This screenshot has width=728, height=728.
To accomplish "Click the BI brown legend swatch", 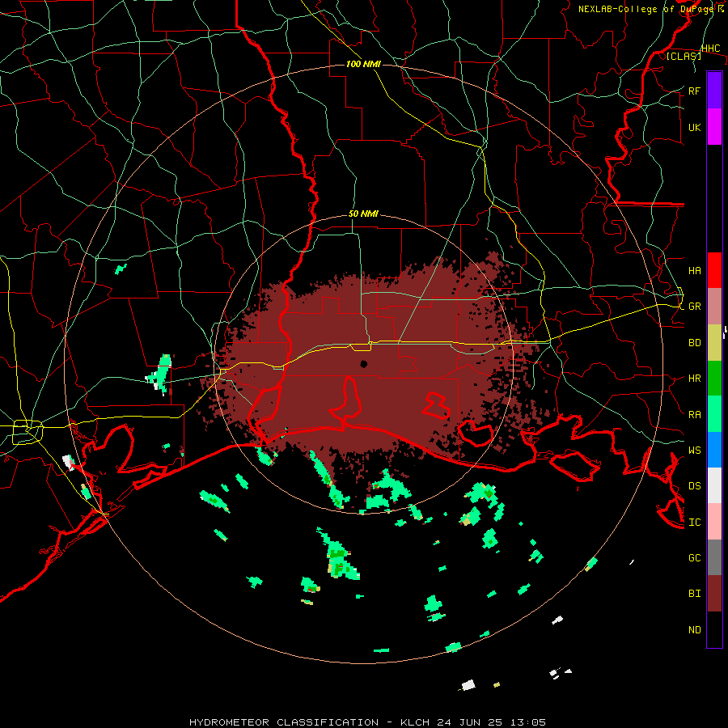I will [x=714, y=594].
